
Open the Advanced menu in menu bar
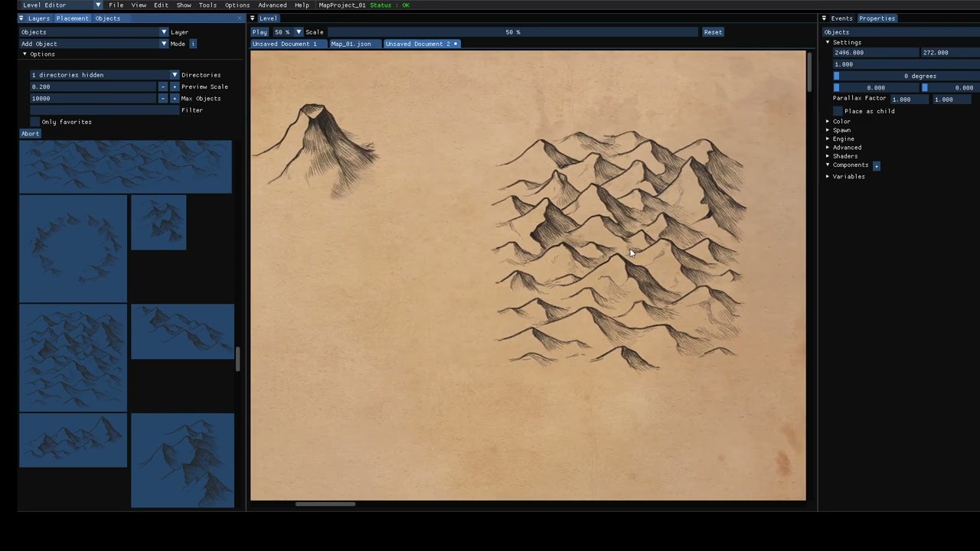tap(273, 5)
